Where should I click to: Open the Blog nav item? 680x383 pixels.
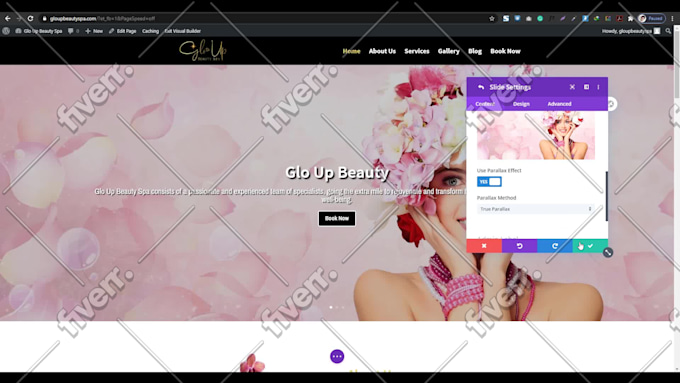click(475, 51)
